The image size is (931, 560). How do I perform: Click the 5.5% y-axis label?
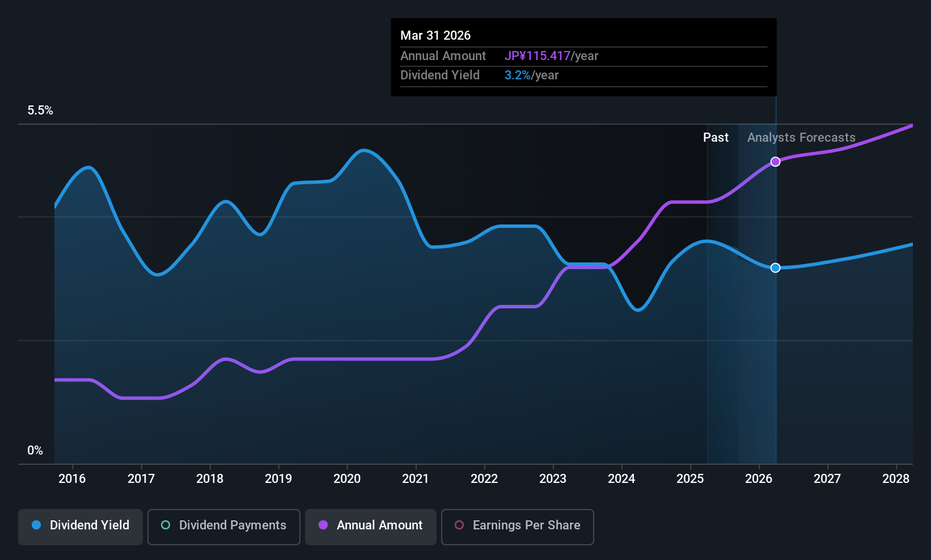[40, 111]
